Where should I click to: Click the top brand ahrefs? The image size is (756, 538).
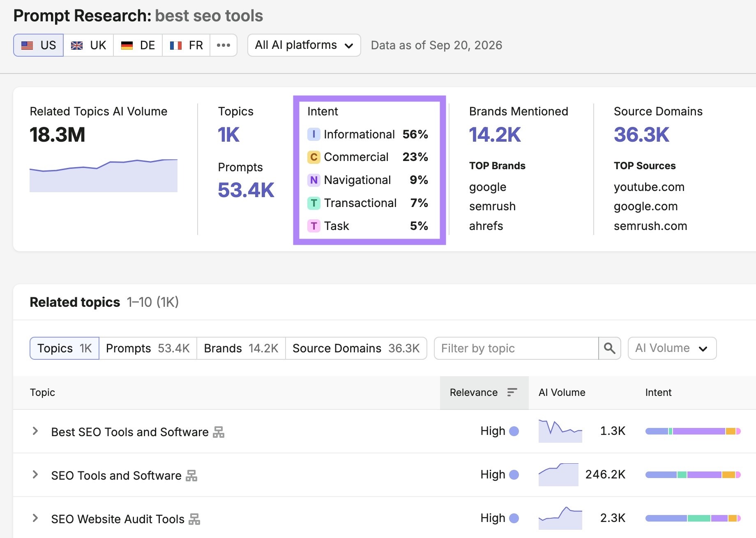click(x=486, y=226)
